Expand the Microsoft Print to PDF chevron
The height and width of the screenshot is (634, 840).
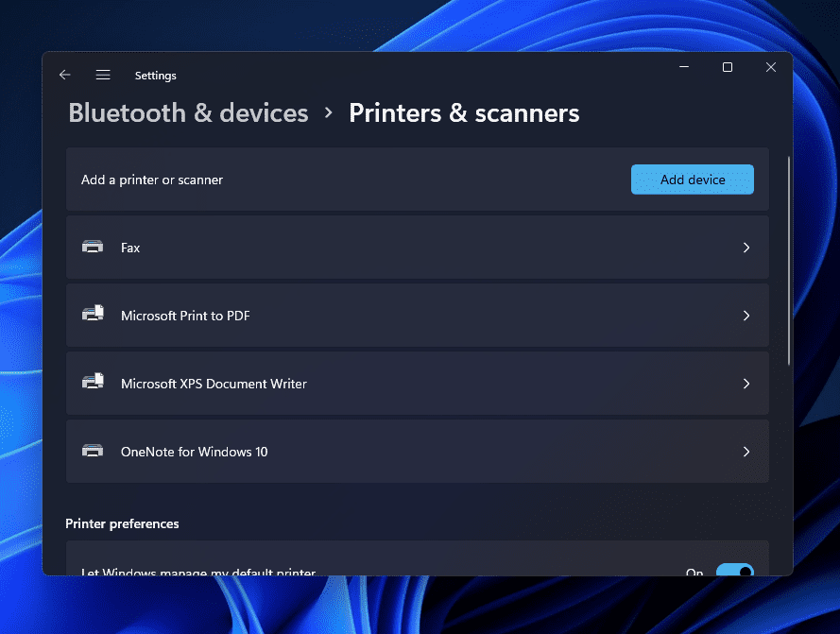[746, 316]
